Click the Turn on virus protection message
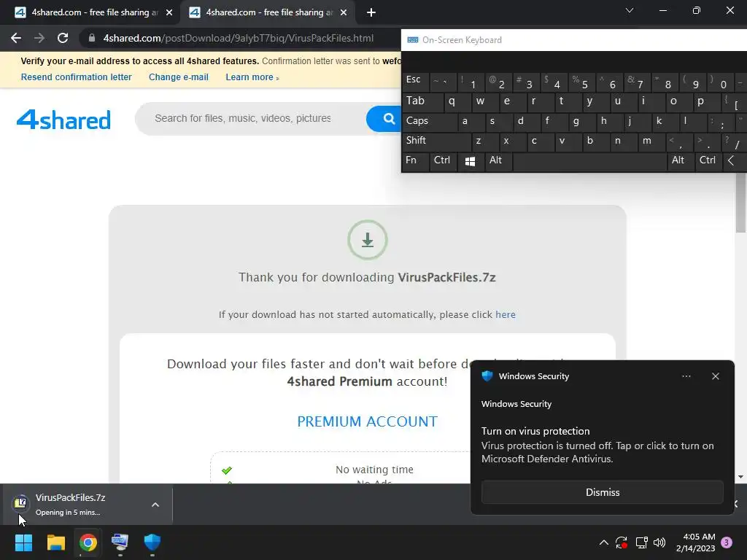Viewport: 747px width, 560px height. pyautogui.click(x=597, y=445)
